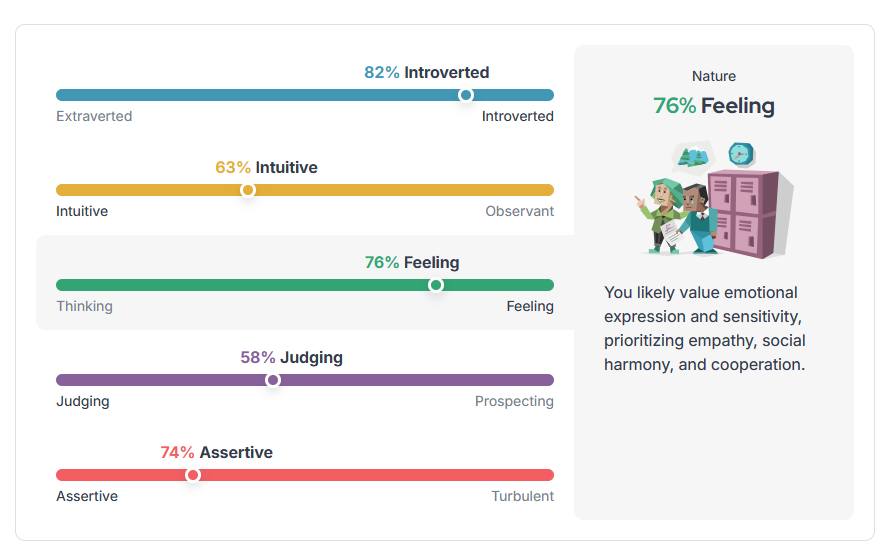886x554 pixels.
Task: Click the Prospecting label
Action: click(514, 401)
